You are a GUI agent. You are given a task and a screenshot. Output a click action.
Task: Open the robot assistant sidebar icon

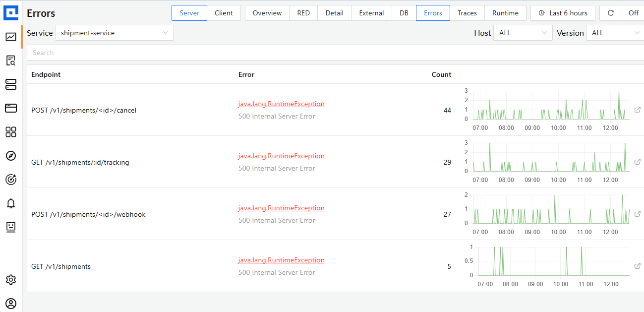click(11, 227)
